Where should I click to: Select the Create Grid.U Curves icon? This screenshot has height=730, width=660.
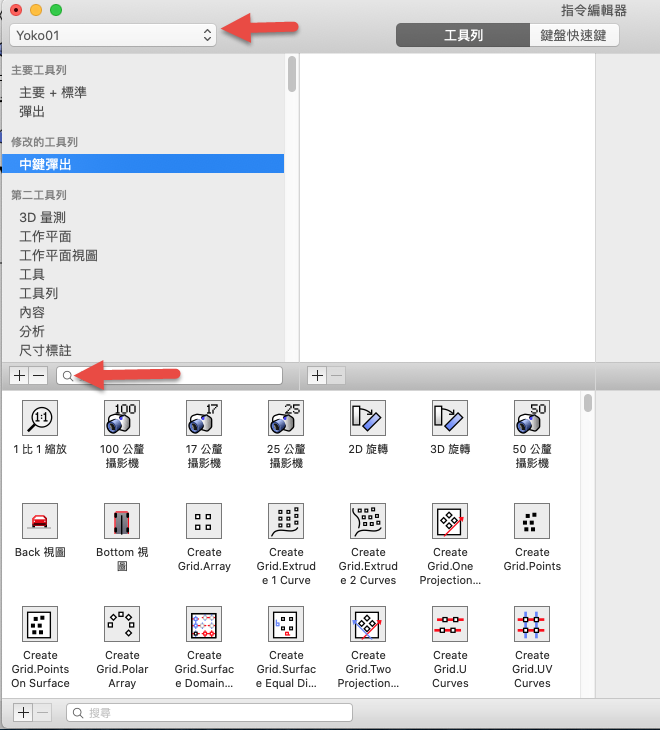450,624
